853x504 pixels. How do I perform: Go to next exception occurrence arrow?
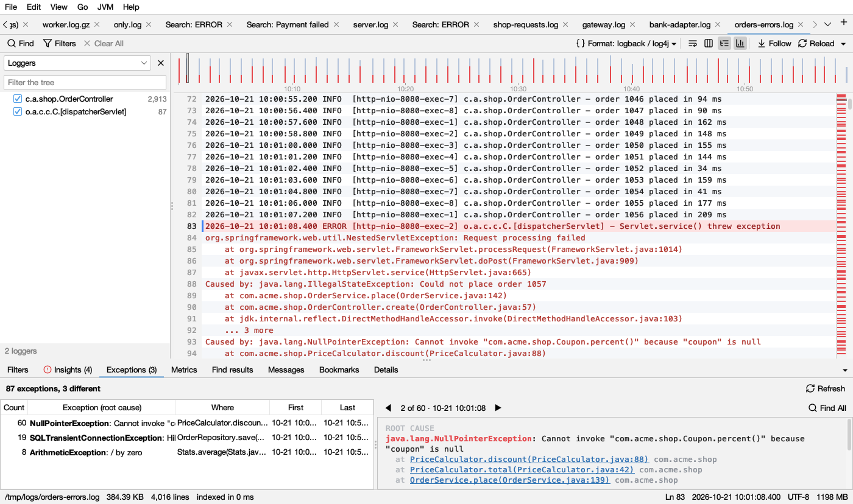tap(498, 408)
